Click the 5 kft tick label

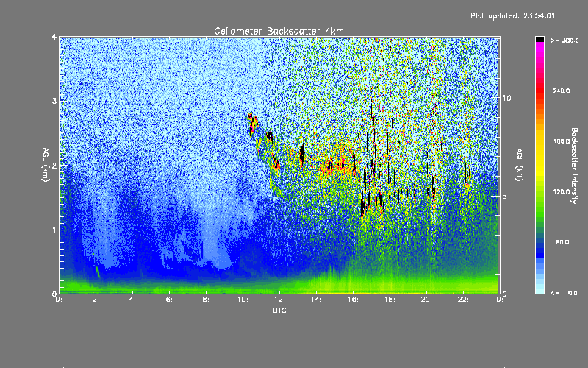pos(505,196)
